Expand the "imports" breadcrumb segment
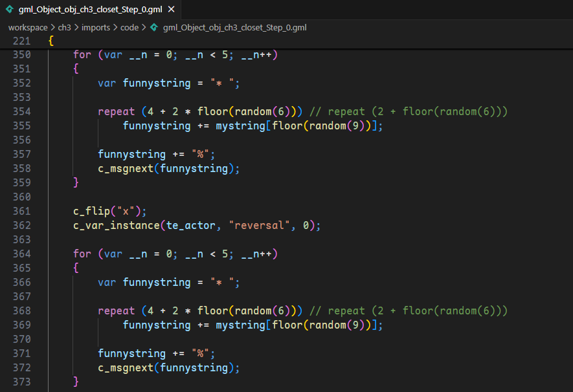Image resolution: width=573 pixels, height=392 pixels. [96, 27]
